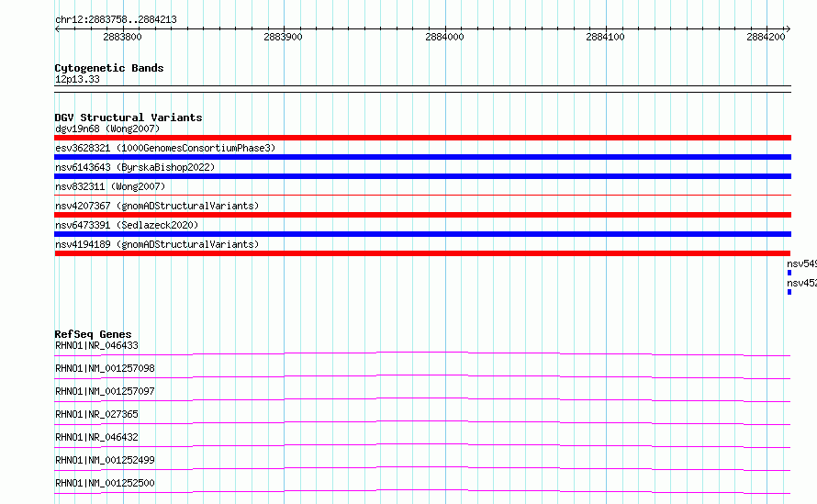Click the small blue feature below nsv452

[789, 292]
